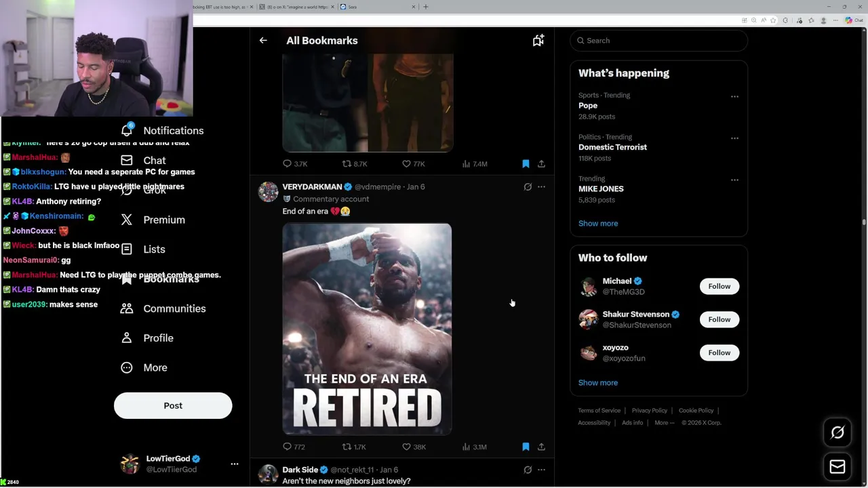Open the Notifications bell icon
This screenshot has width=868, height=488.
[x=127, y=130]
